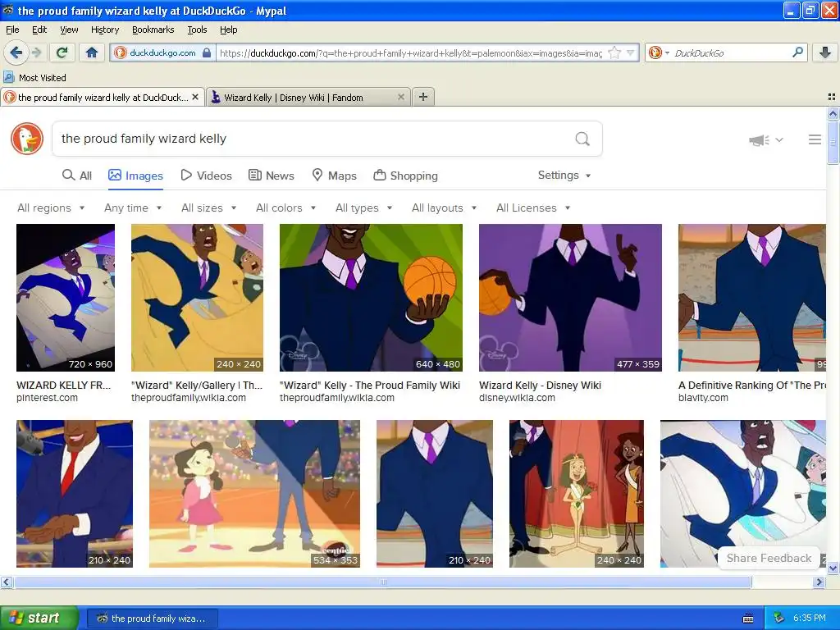
Task: Submit search with the magnifier in the query box
Action: [x=582, y=139]
